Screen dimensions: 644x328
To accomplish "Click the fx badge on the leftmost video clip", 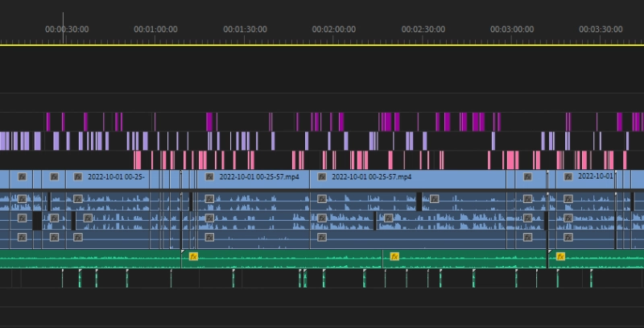I will pos(22,176).
